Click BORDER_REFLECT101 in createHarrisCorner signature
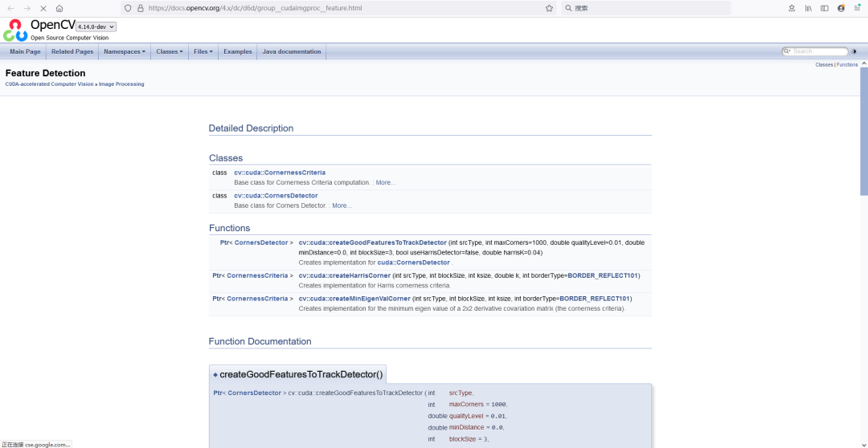Image resolution: width=868 pixels, height=448 pixels. (x=603, y=275)
